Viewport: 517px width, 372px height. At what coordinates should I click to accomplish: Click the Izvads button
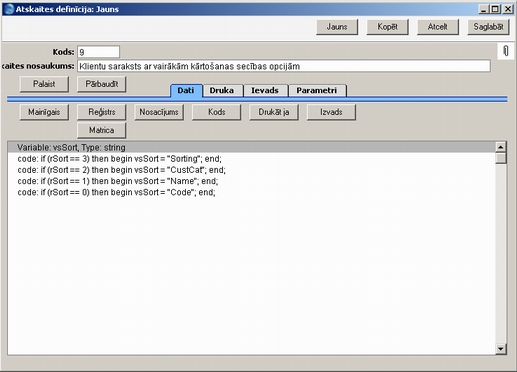click(331, 112)
